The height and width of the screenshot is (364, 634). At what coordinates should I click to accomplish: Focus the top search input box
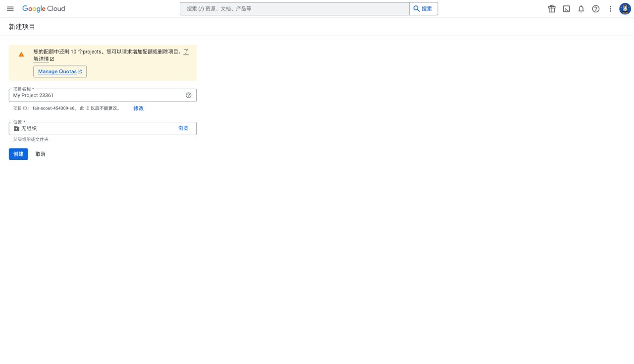click(x=295, y=9)
